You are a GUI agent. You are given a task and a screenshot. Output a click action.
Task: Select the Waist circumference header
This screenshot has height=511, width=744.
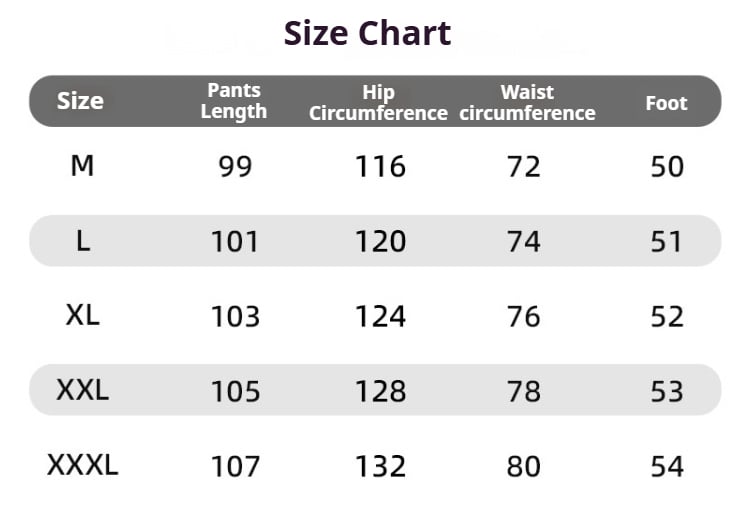pyautogui.click(x=527, y=102)
